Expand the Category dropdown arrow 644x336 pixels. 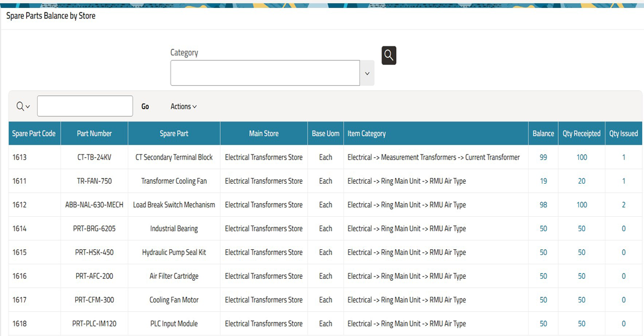(x=367, y=73)
